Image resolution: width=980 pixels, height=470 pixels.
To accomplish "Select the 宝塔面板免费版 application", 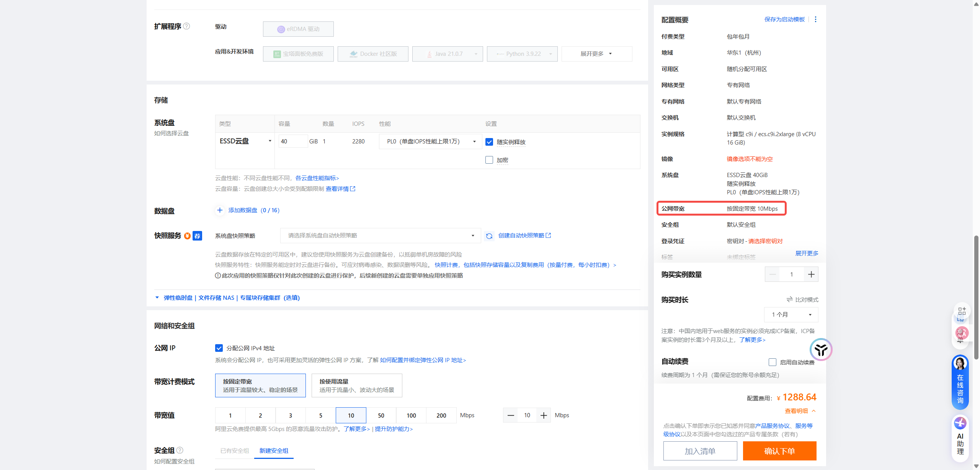I will [x=298, y=54].
